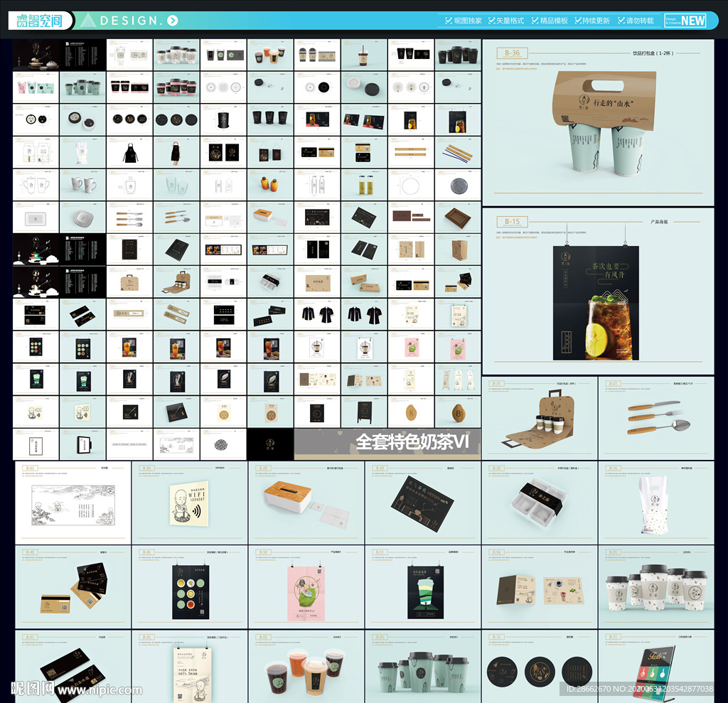Open the B-31 table menu stand preview
The width and height of the screenshot is (728, 703).
(656, 667)
